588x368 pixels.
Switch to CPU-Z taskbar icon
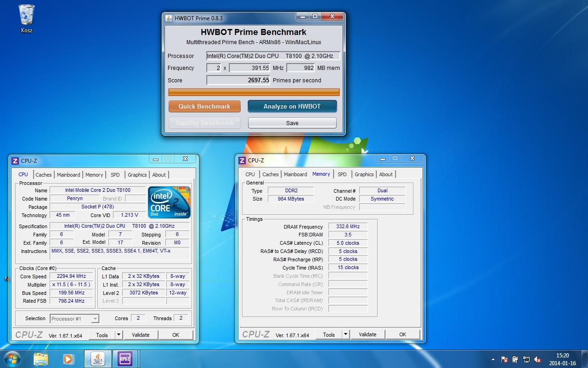pyautogui.click(x=124, y=359)
